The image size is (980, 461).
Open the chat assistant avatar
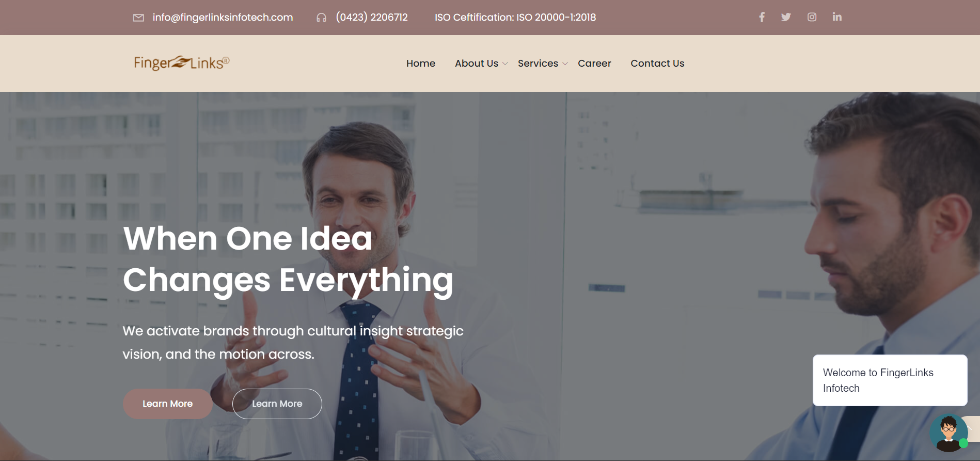coord(949,433)
